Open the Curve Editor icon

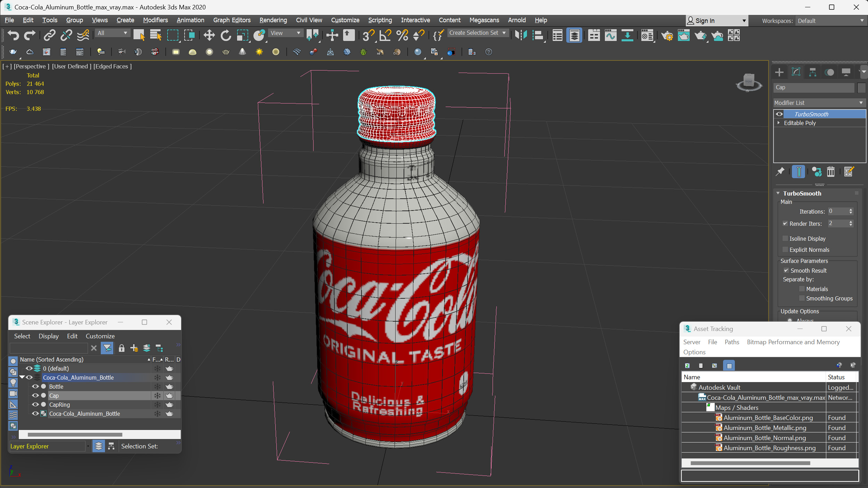[610, 35]
